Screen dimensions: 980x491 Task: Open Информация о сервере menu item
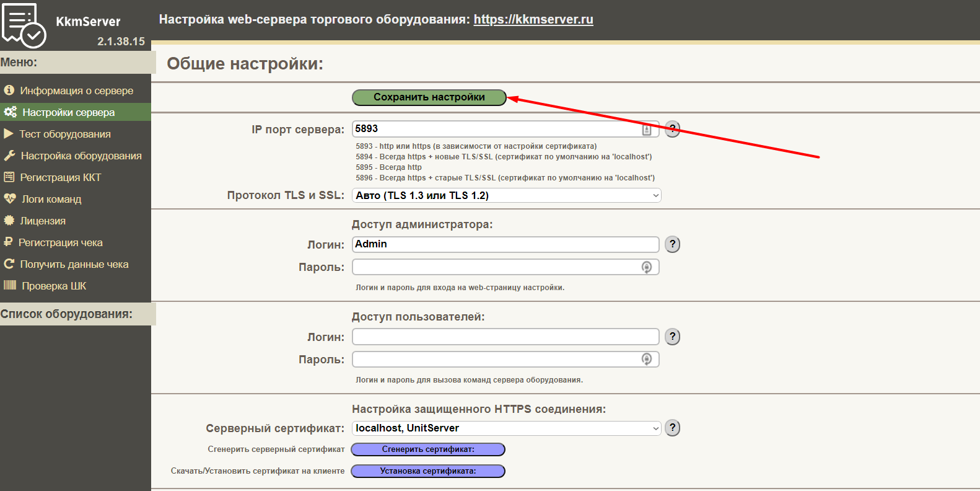pyautogui.click(x=76, y=91)
